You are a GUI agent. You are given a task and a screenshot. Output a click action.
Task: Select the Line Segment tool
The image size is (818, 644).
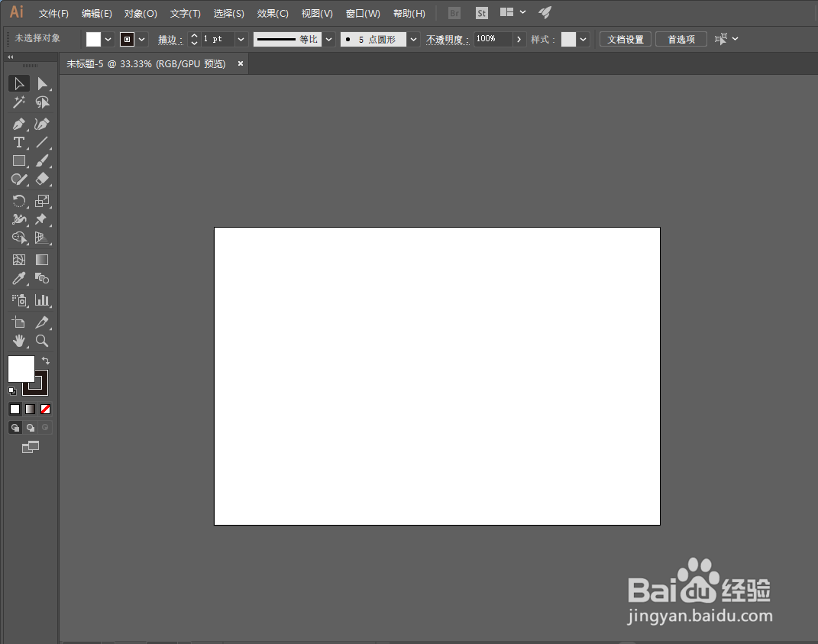pyautogui.click(x=42, y=142)
